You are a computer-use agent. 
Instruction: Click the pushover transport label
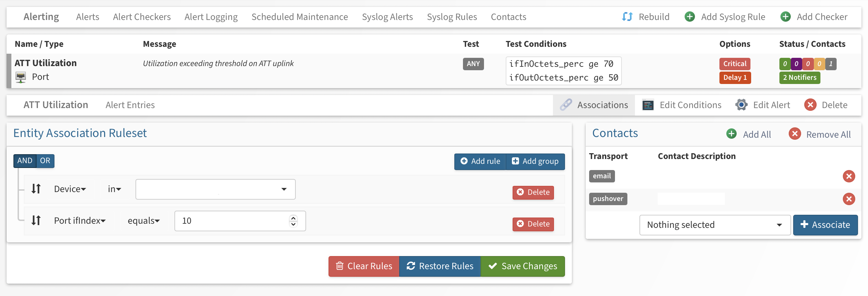tap(608, 199)
